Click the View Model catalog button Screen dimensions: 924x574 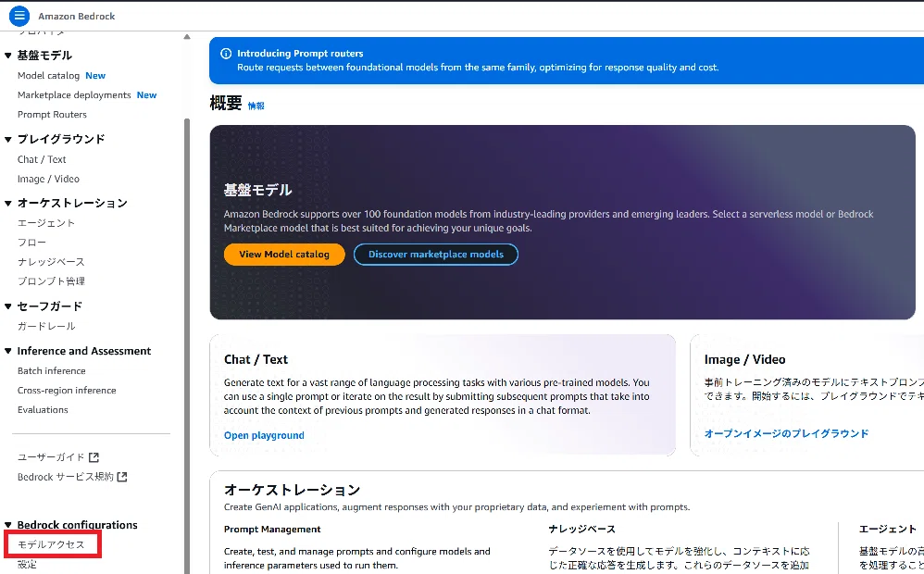(x=284, y=255)
